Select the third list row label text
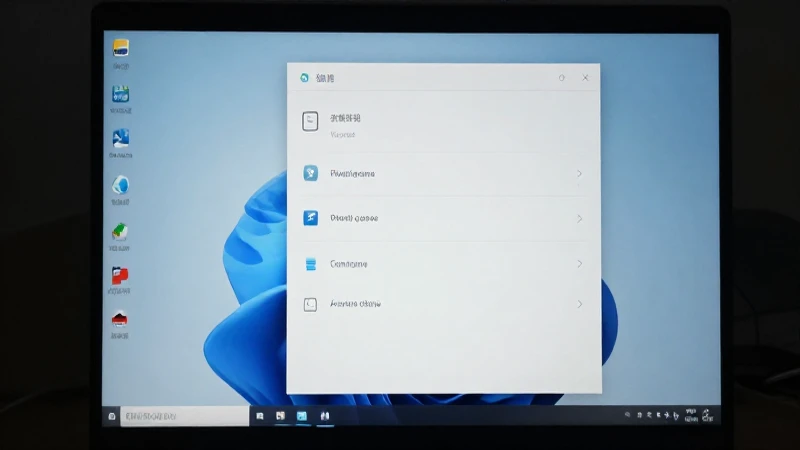The width and height of the screenshot is (800, 450). pos(348,264)
